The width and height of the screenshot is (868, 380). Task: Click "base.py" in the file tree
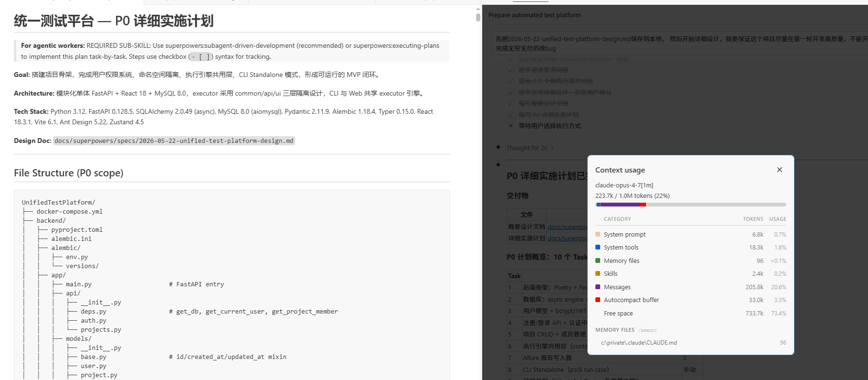coord(94,357)
